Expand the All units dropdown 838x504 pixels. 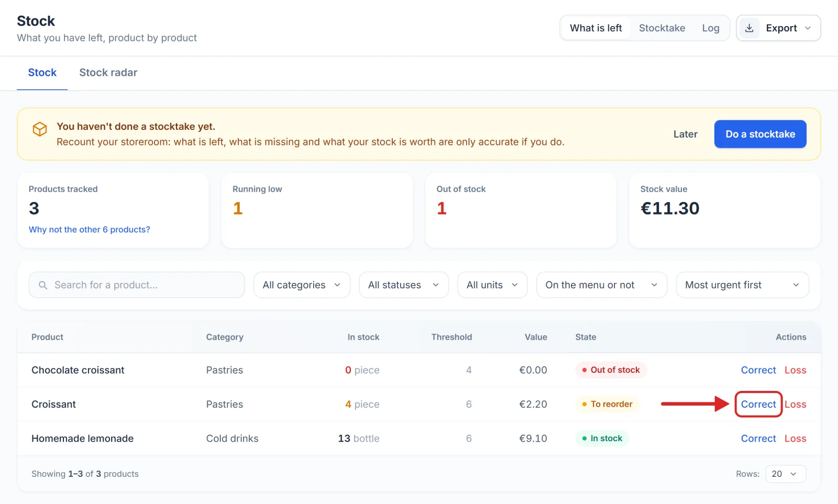pos(492,285)
